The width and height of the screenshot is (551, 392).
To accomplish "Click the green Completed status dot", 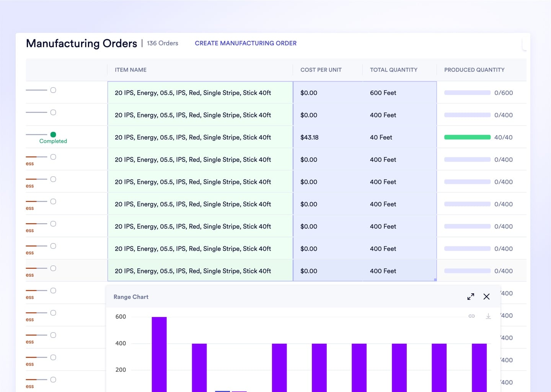I will 53,134.
